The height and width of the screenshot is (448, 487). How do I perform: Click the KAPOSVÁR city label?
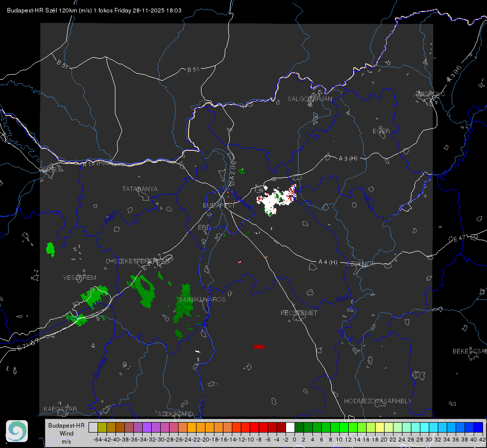(x=60, y=409)
